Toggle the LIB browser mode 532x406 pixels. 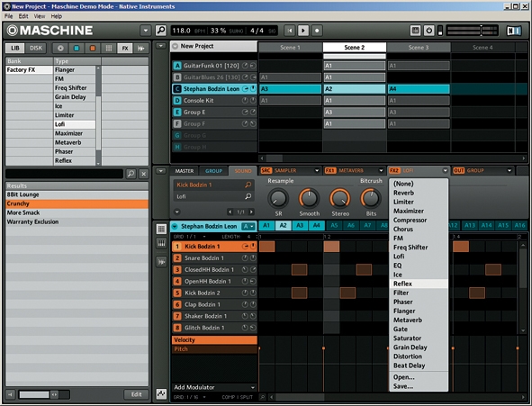[15, 49]
